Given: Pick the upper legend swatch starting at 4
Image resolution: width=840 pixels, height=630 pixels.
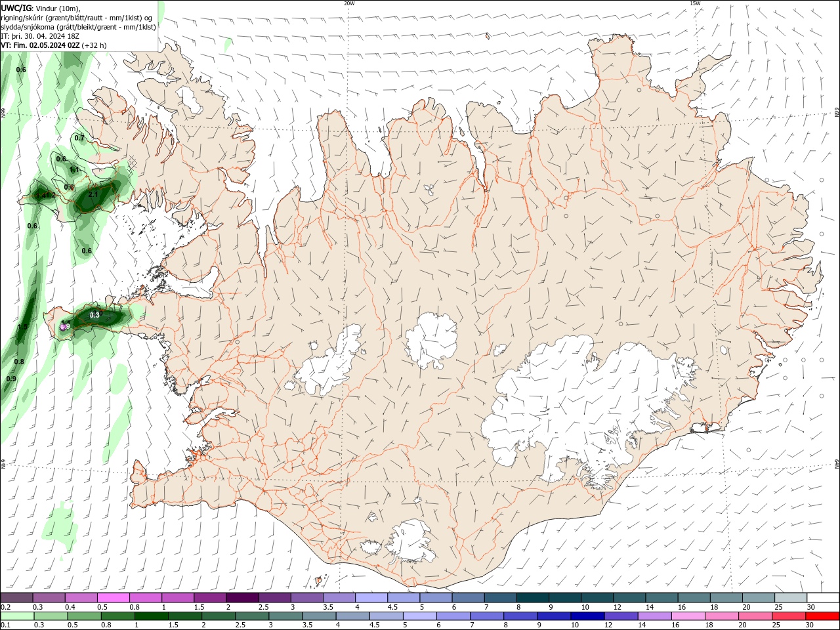Looking at the screenshot, I should pos(371,598).
